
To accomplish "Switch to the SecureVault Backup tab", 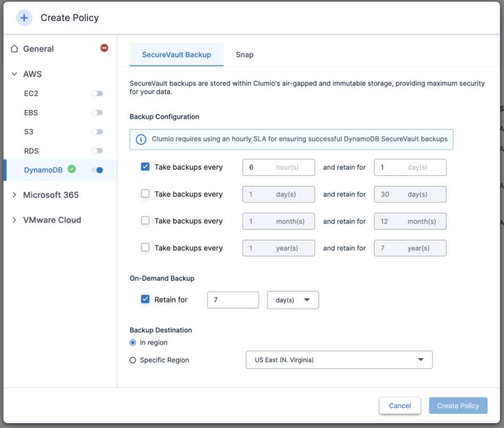I will (x=177, y=55).
